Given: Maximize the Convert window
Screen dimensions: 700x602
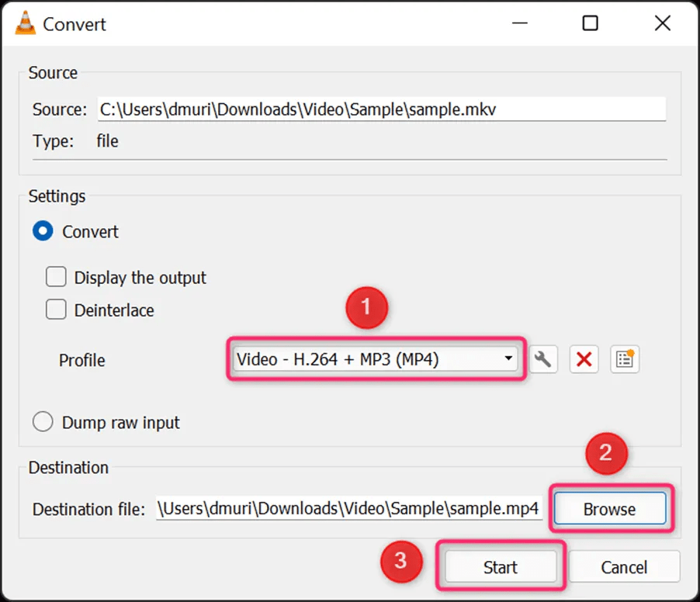Looking at the screenshot, I should pos(590,23).
